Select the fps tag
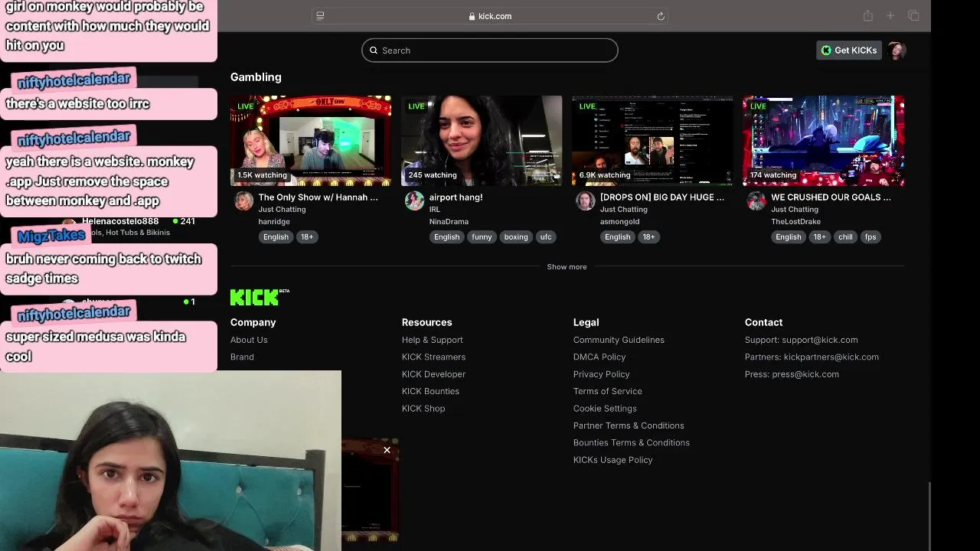This screenshot has width=980, height=551. [871, 237]
